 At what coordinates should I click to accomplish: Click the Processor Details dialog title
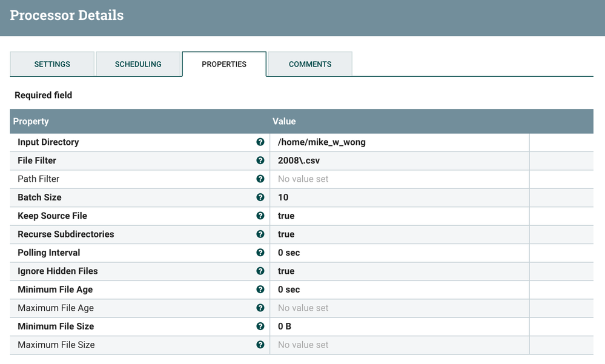click(x=67, y=15)
